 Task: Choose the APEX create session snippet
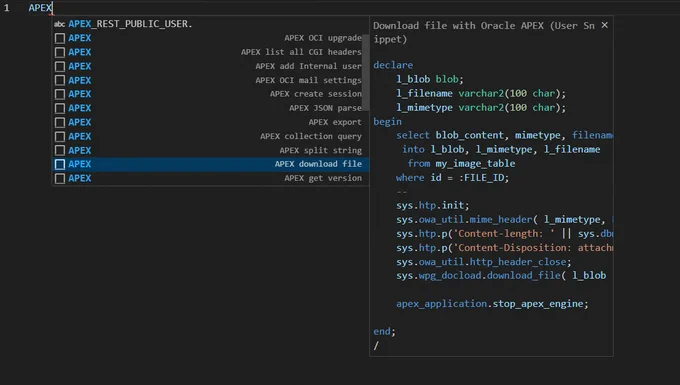pos(211,94)
